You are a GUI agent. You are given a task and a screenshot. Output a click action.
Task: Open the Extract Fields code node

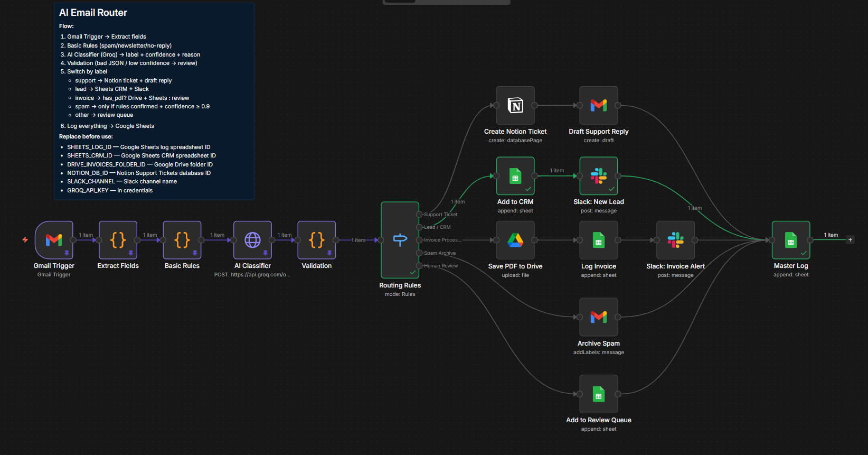click(x=118, y=240)
